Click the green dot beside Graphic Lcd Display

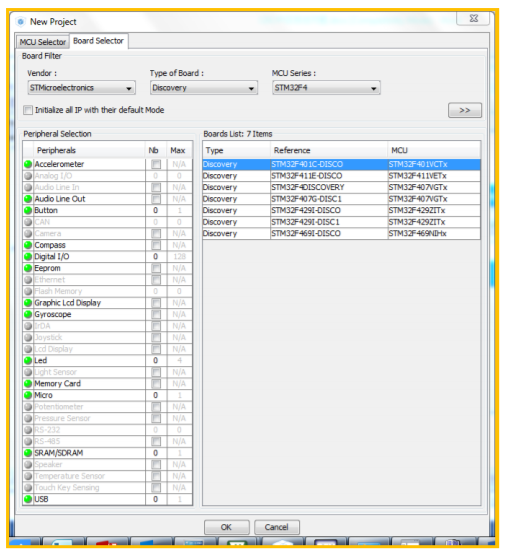[x=28, y=303]
